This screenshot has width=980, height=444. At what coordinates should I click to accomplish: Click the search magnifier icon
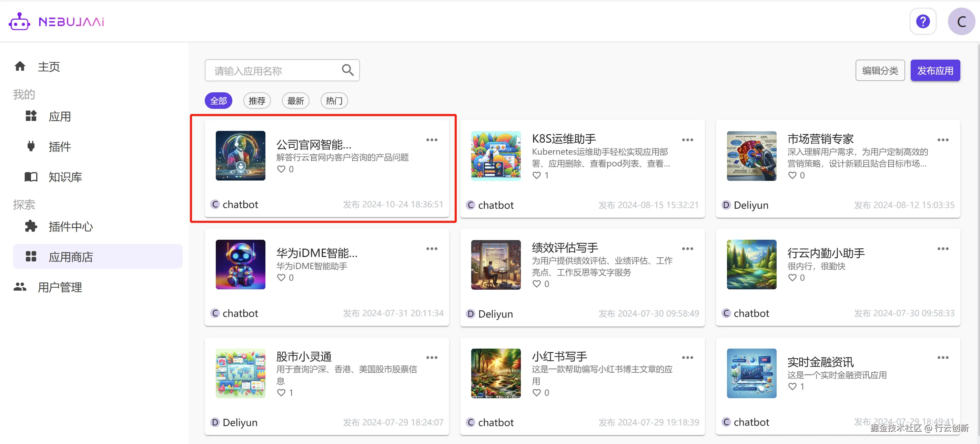point(347,70)
